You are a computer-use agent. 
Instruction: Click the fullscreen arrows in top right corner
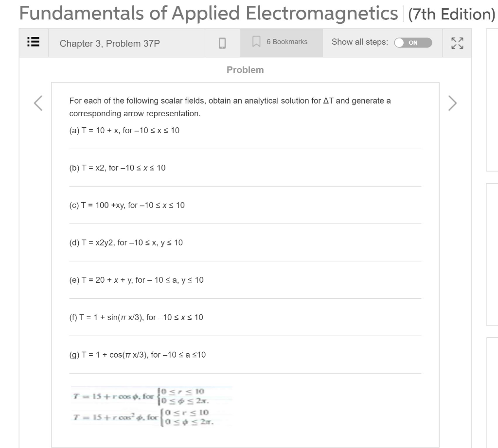coord(456,43)
